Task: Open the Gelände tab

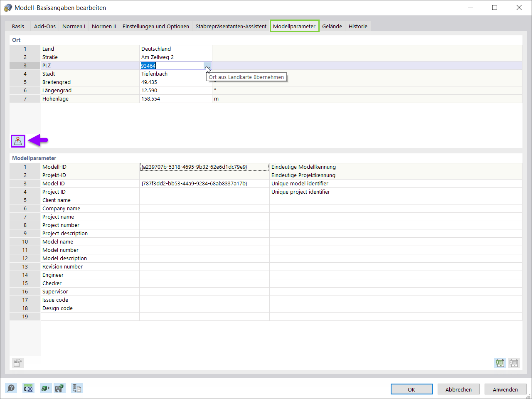Action: click(x=332, y=26)
